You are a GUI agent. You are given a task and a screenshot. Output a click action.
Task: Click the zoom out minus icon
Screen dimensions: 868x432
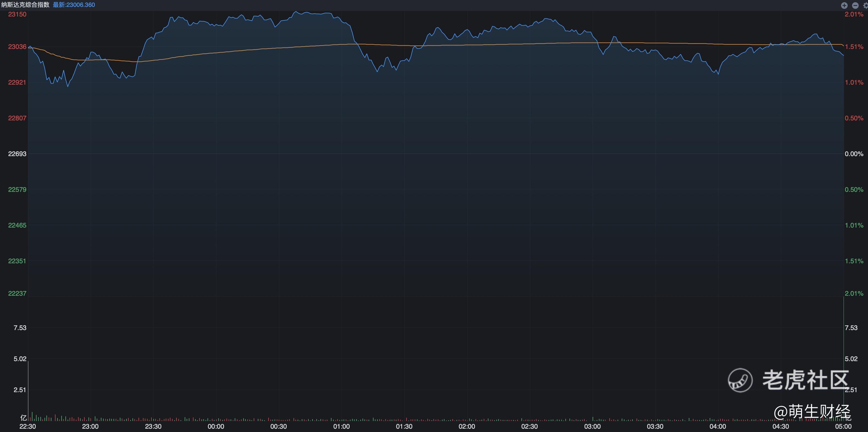tap(855, 5)
